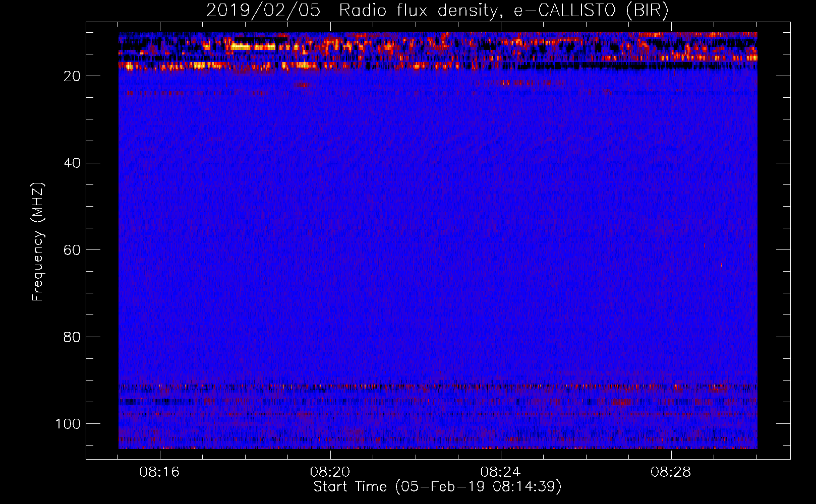The image size is (816, 504).
Task: Click the "08:28" time tick label
Action: (671, 472)
